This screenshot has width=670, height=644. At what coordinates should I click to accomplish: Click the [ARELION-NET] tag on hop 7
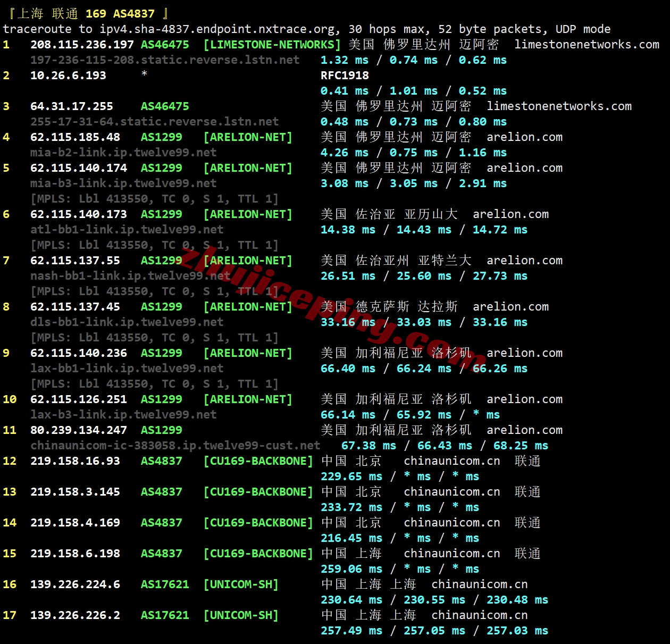(248, 260)
